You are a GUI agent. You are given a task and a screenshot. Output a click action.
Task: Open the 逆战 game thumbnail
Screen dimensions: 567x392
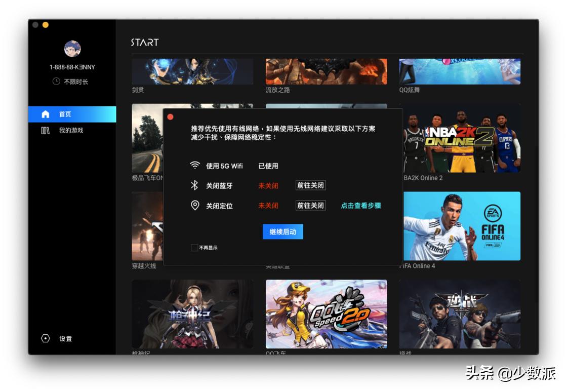click(x=459, y=315)
